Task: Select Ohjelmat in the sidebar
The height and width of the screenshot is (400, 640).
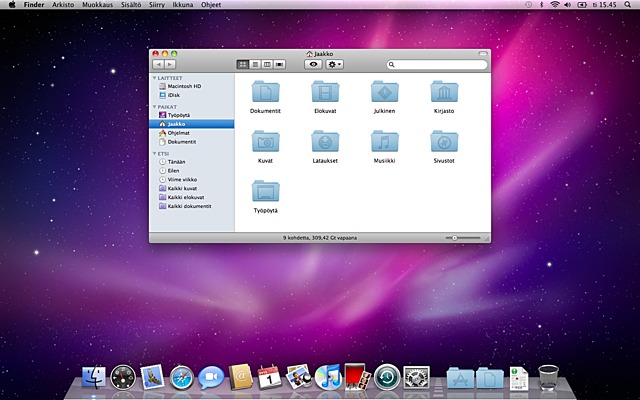Action: [x=192, y=133]
